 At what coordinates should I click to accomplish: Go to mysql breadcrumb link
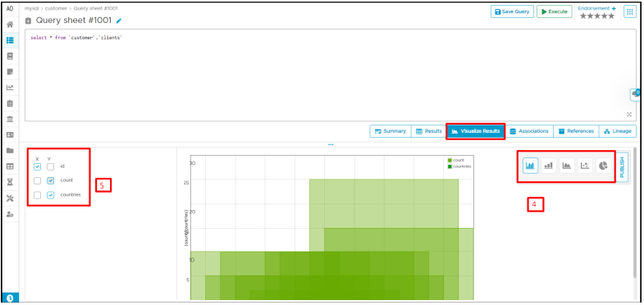pos(31,8)
